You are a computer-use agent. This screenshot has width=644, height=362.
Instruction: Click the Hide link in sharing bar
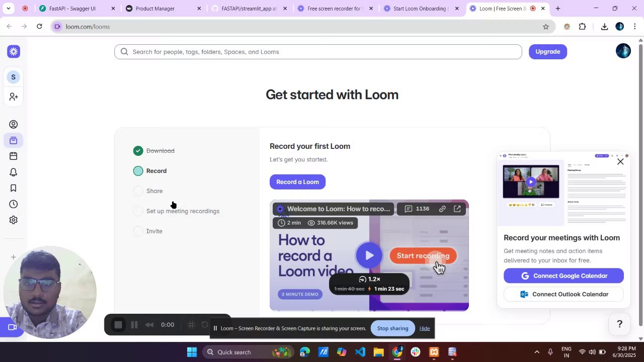point(425,328)
